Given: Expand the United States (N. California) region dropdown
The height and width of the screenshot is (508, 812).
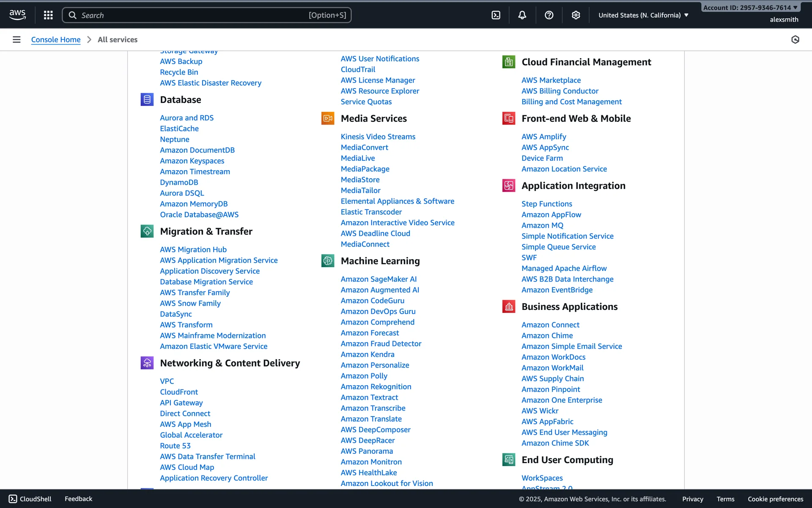Looking at the screenshot, I should point(643,15).
